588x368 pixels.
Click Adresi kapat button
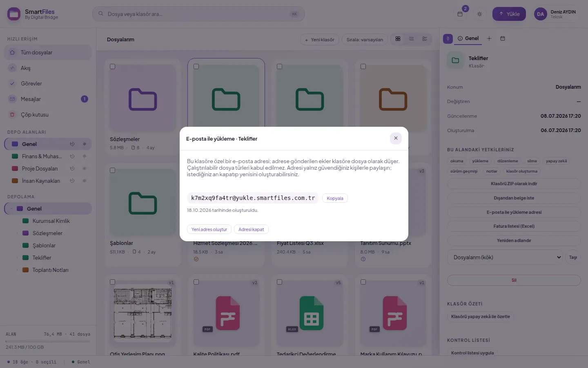pyautogui.click(x=251, y=229)
